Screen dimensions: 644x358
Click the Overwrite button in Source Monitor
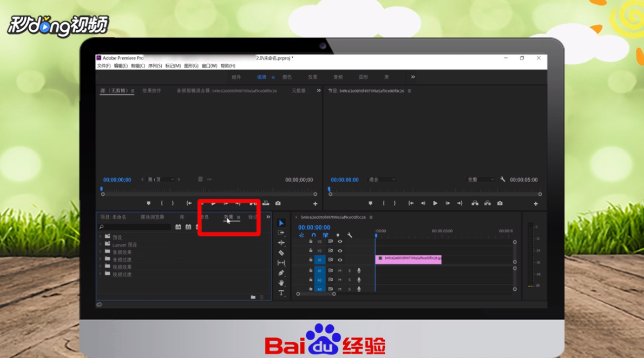point(266,203)
